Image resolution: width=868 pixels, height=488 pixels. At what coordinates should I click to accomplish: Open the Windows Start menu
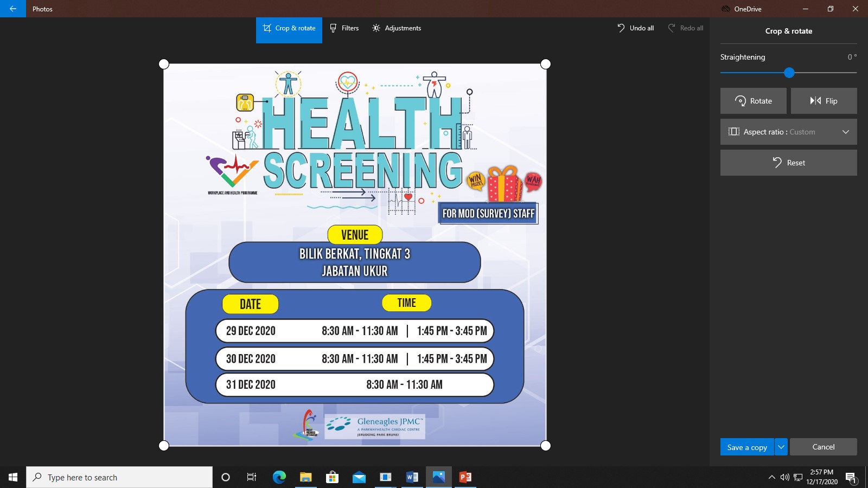pyautogui.click(x=13, y=477)
